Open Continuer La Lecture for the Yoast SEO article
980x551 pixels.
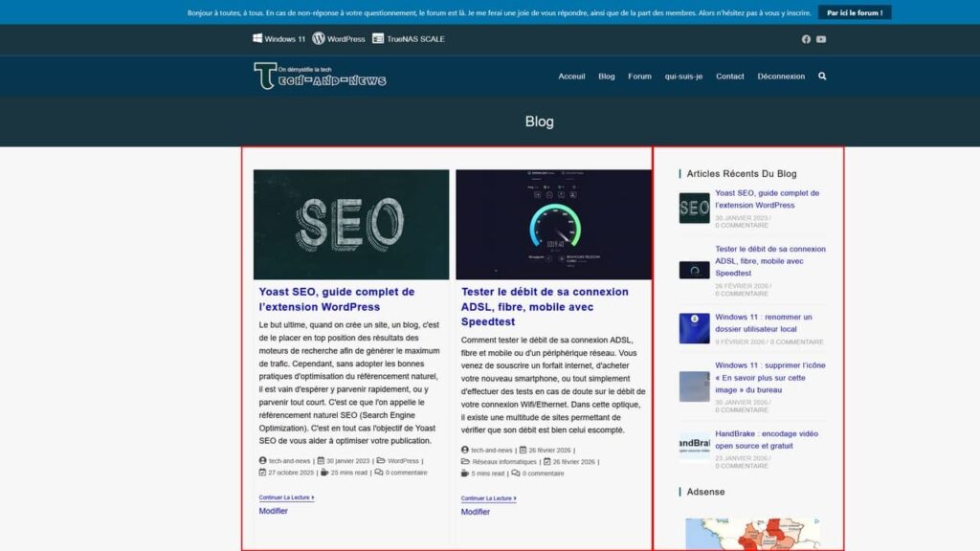click(286, 497)
